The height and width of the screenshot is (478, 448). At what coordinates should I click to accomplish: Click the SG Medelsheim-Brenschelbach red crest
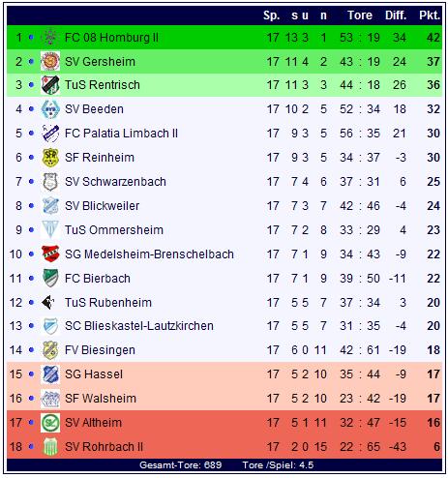point(50,254)
